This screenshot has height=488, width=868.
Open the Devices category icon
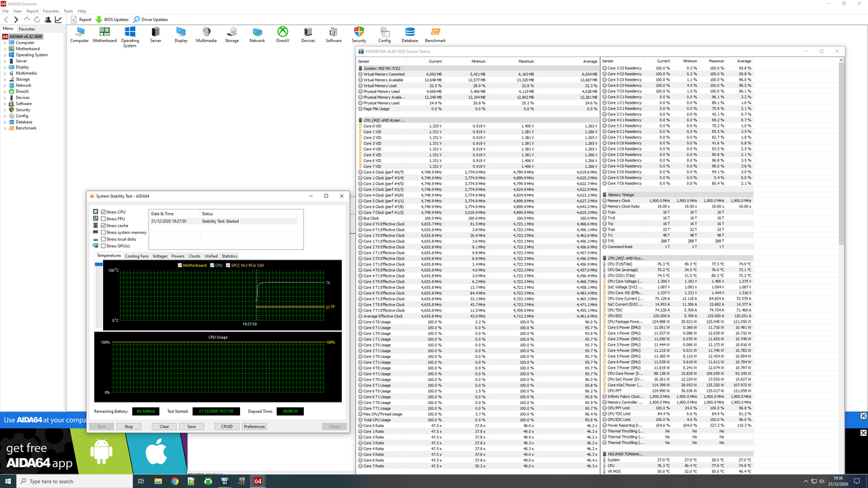click(308, 35)
